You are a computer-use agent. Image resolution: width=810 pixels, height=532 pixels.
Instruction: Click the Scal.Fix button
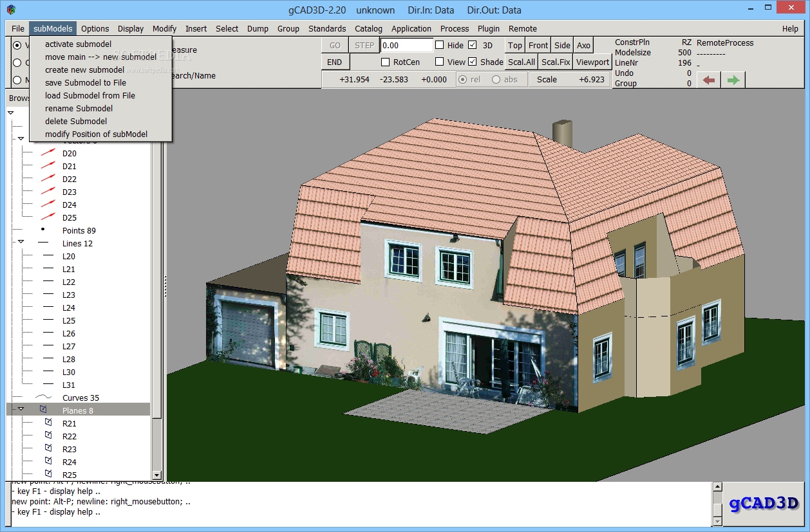point(556,62)
